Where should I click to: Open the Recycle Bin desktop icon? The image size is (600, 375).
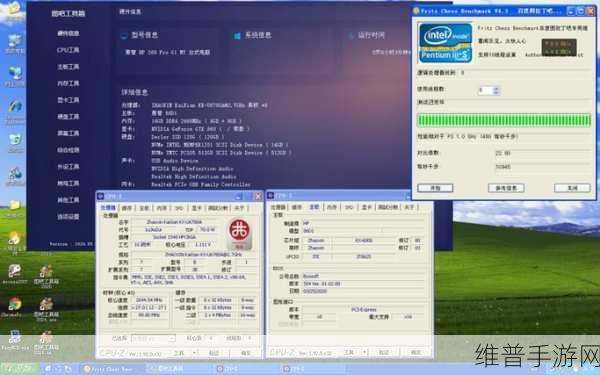(x=15, y=140)
